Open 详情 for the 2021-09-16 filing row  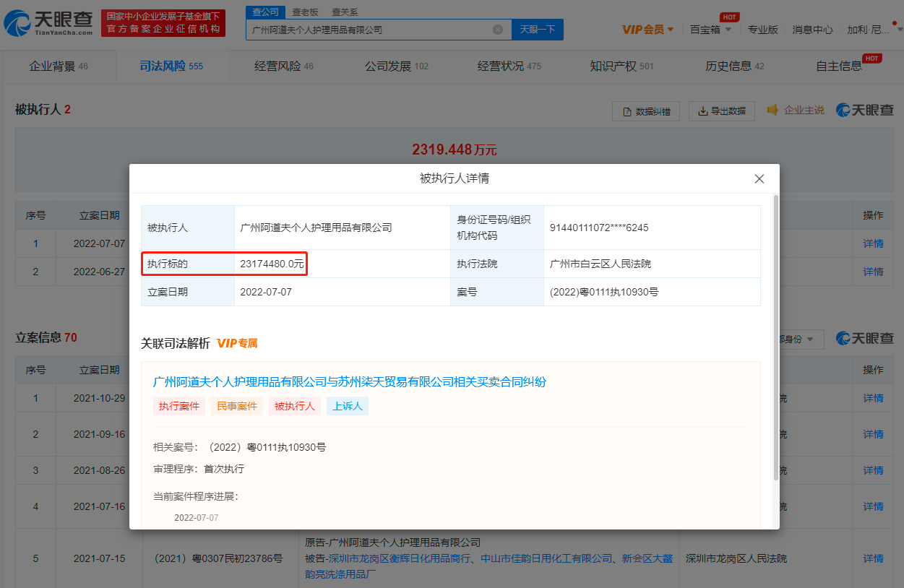[873, 434]
